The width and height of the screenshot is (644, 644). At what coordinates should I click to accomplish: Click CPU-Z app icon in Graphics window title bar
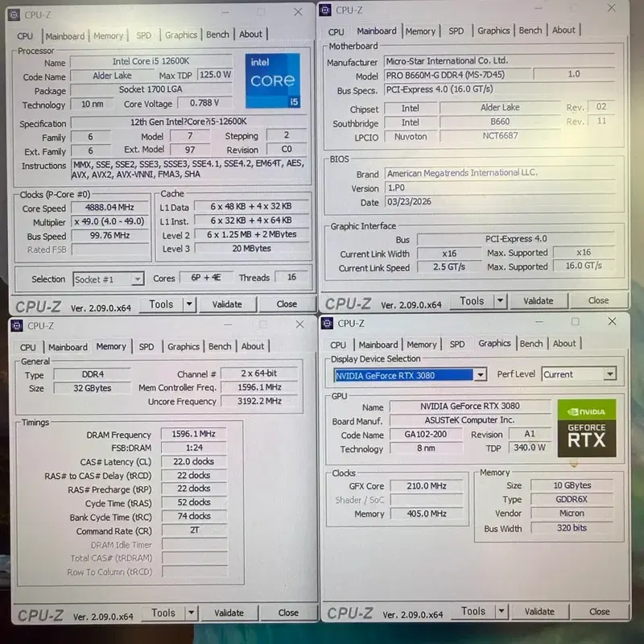pos(328,324)
